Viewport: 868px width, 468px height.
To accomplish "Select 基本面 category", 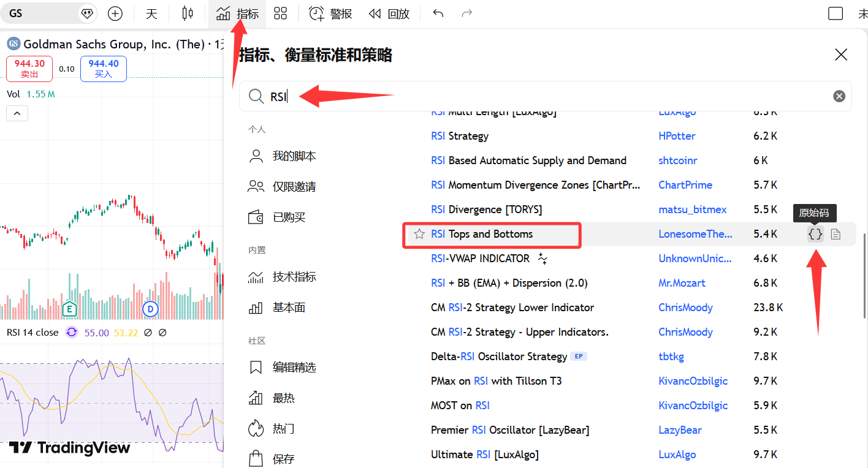I will pos(277,308).
